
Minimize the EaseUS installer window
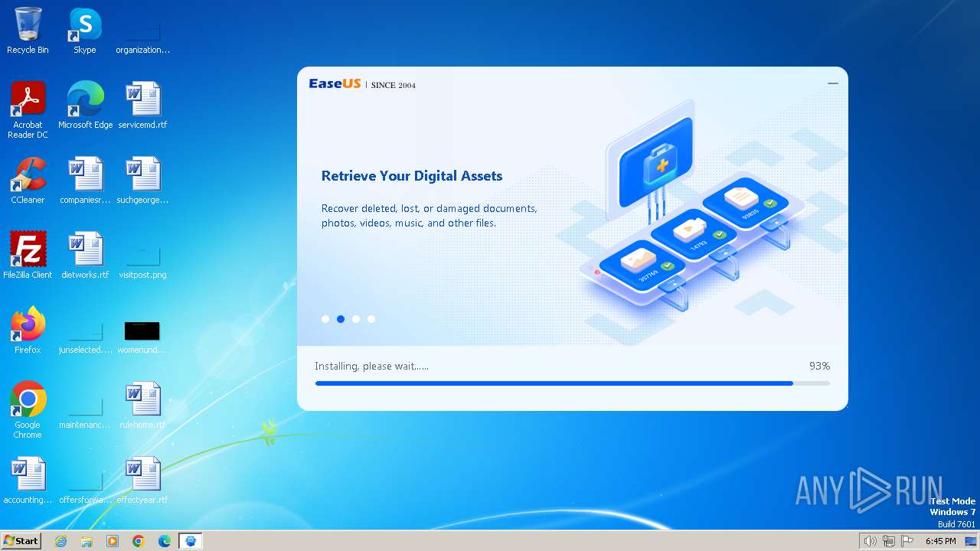833,83
